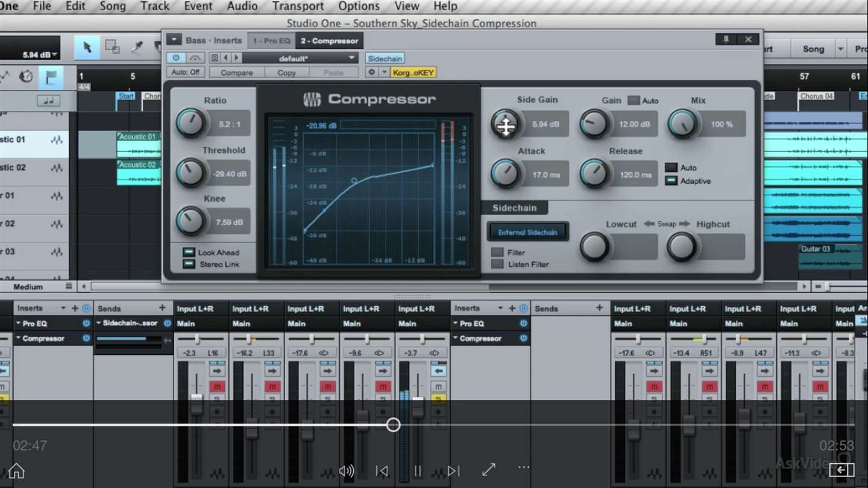This screenshot has height=488, width=868.
Task: Enable the sidechain Filter checkbox
Action: 497,252
